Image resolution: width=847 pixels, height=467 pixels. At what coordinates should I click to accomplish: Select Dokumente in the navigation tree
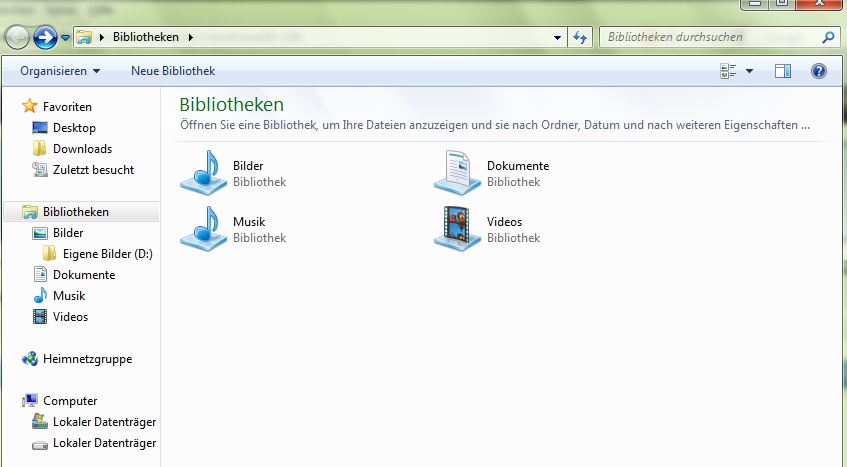click(x=84, y=275)
